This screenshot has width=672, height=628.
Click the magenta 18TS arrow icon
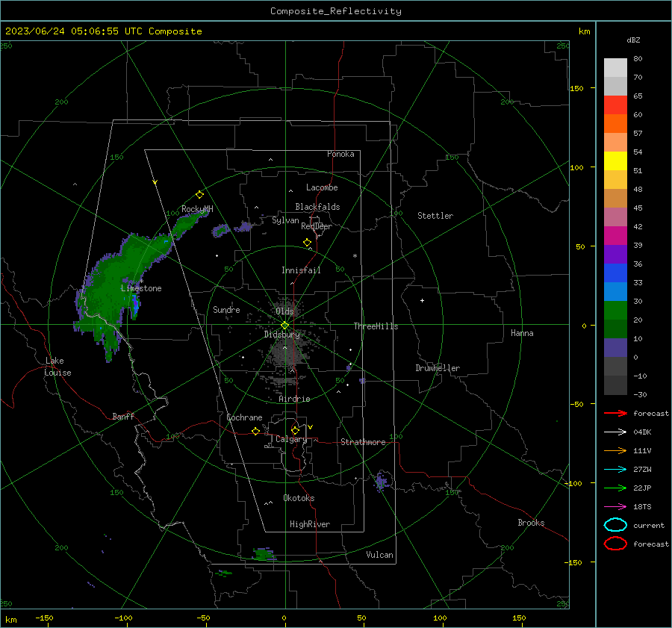click(615, 507)
